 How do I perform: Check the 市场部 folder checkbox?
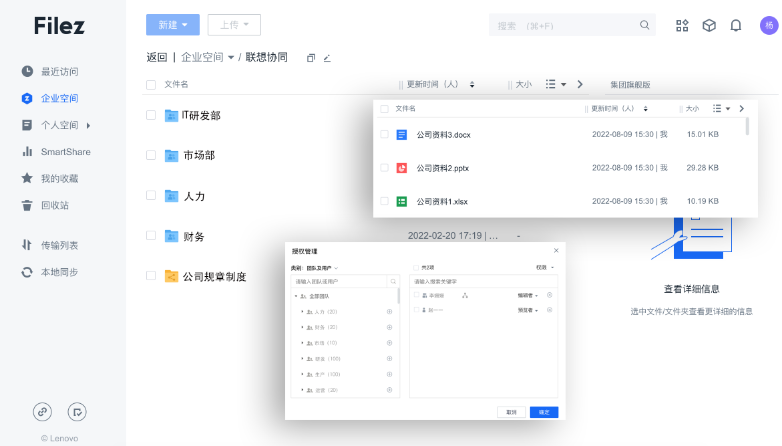tap(151, 155)
